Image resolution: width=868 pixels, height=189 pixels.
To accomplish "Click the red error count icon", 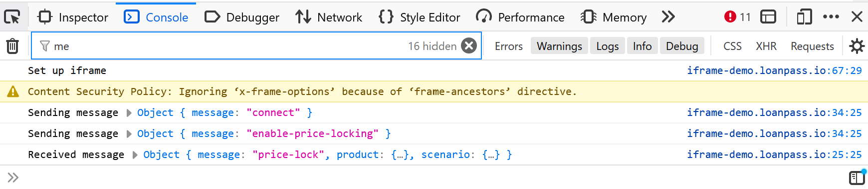I will 730,17.
